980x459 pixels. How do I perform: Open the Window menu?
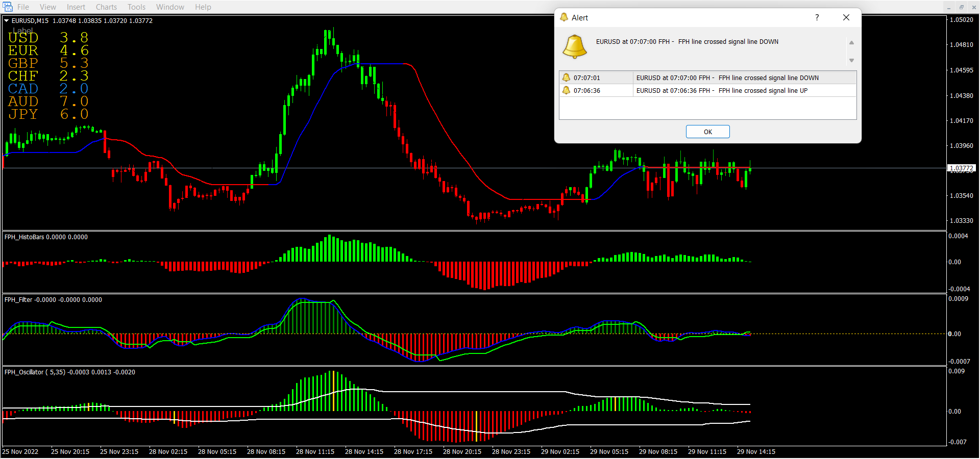170,7
